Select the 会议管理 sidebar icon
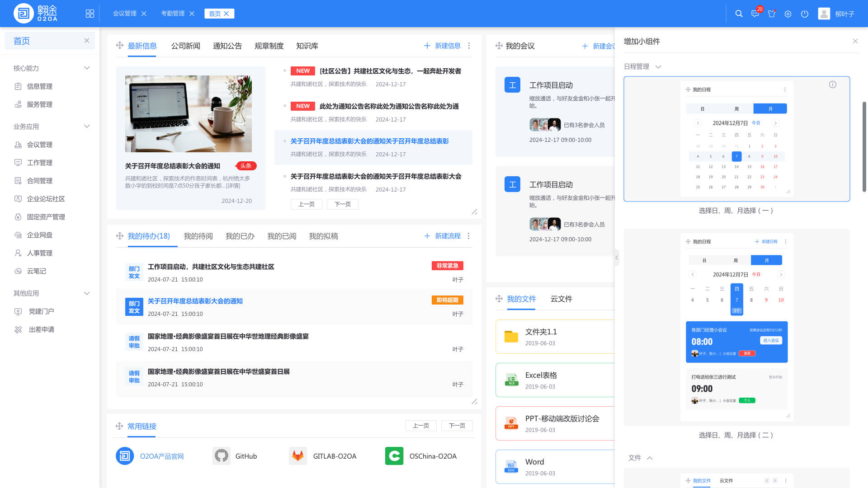 [x=18, y=145]
